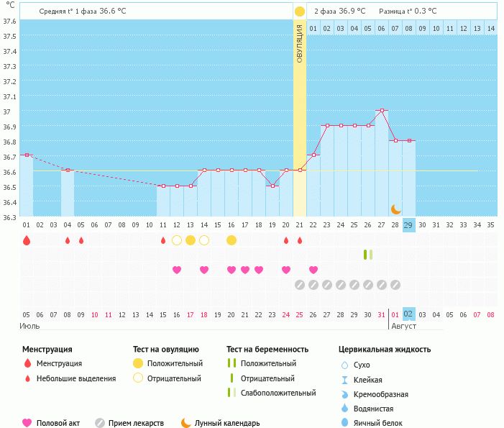Image resolution: width=504 pixels, height=428 pixels.
Task: Click the vertical ОВУЛЯЦИЯ band on the chart
Action: [300, 108]
